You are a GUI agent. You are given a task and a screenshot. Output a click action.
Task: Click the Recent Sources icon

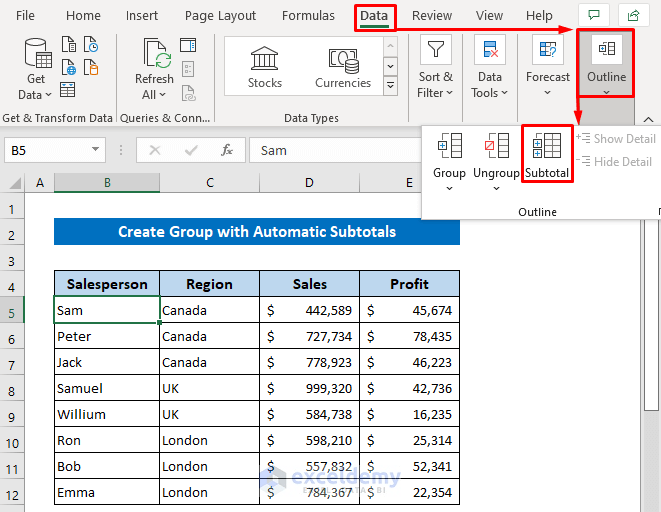91,44
